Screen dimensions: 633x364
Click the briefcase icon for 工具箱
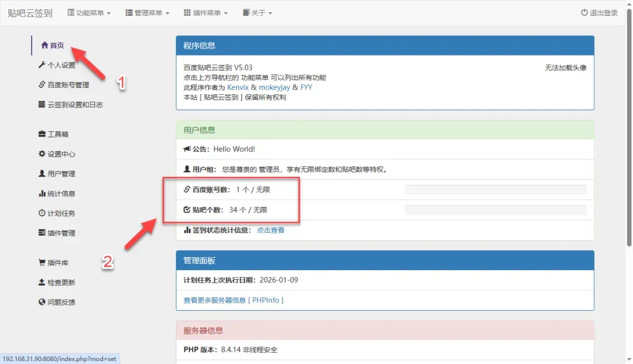(42, 134)
